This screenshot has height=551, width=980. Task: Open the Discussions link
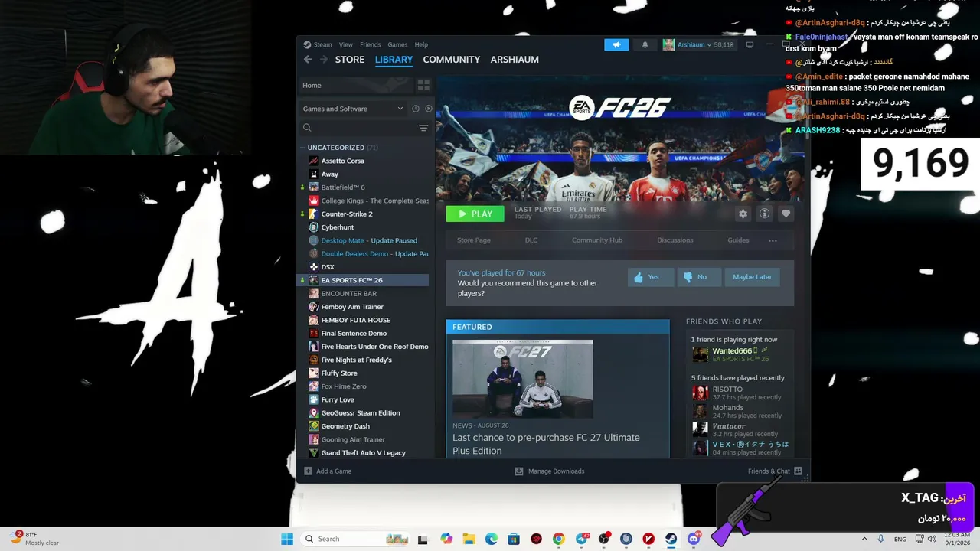click(x=675, y=240)
